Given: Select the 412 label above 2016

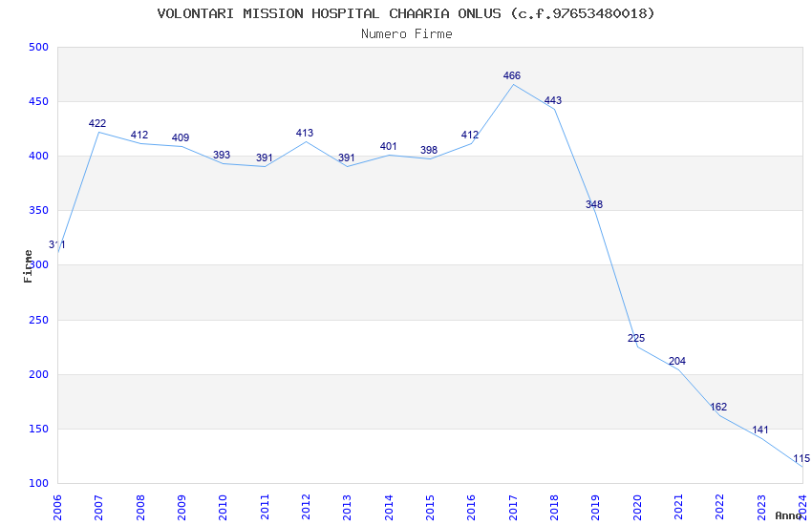Looking at the screenshot, I should 470,135.
